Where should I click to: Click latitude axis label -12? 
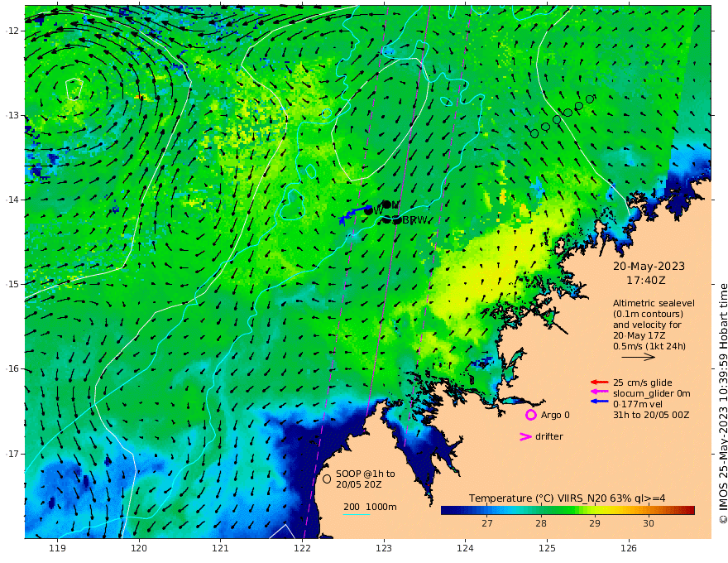coord(12,31)
